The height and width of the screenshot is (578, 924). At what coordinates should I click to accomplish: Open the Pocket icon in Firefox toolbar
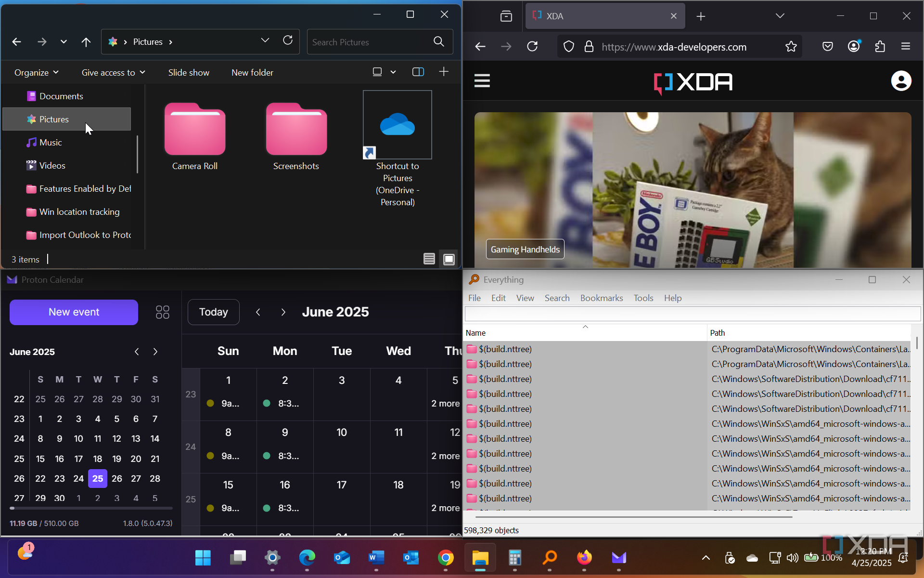click(x=828, y=47)
